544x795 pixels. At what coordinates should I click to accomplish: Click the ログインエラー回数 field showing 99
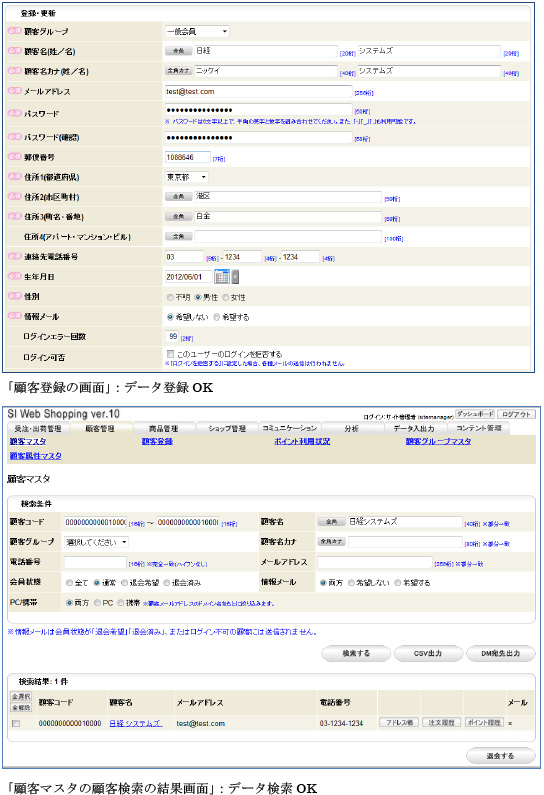click(x=172, y=336)
